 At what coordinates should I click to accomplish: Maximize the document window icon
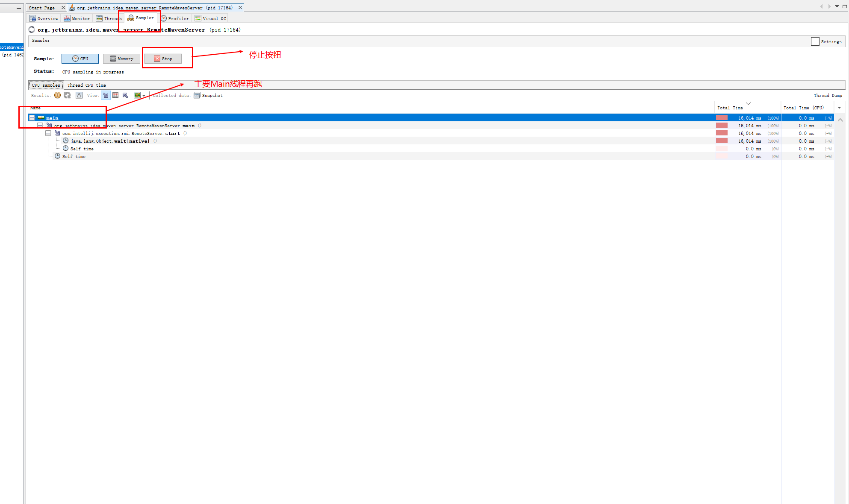pos(845,6)
